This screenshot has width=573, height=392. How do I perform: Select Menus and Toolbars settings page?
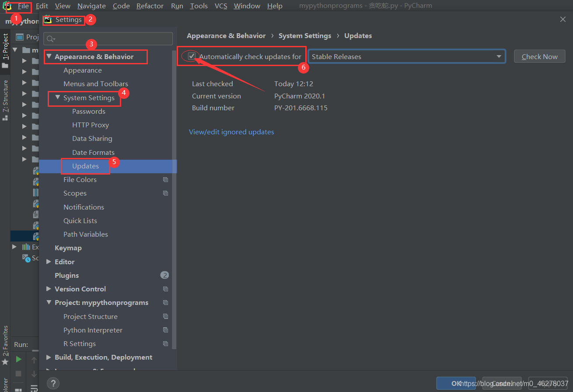tap(96, 84)
